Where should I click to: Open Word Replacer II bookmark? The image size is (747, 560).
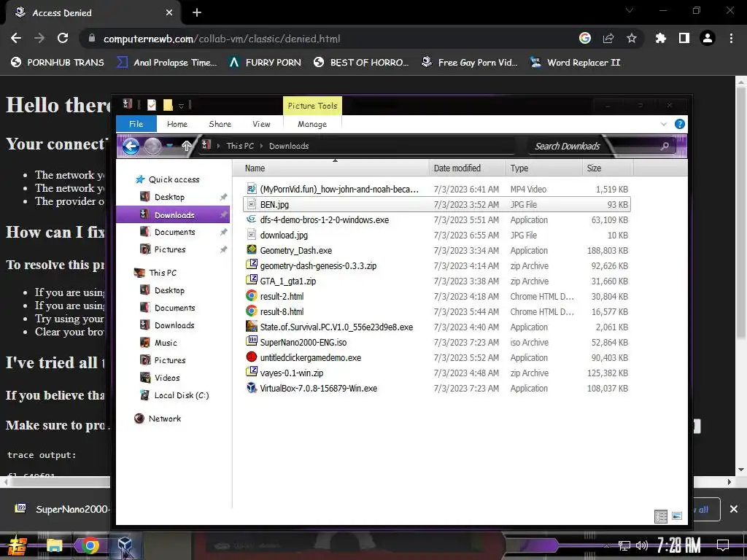[575, 63]
